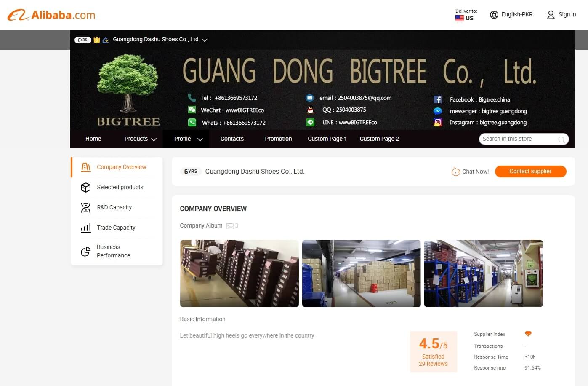
Task: Expand the company name dropdown arrow
Action: 205,40
